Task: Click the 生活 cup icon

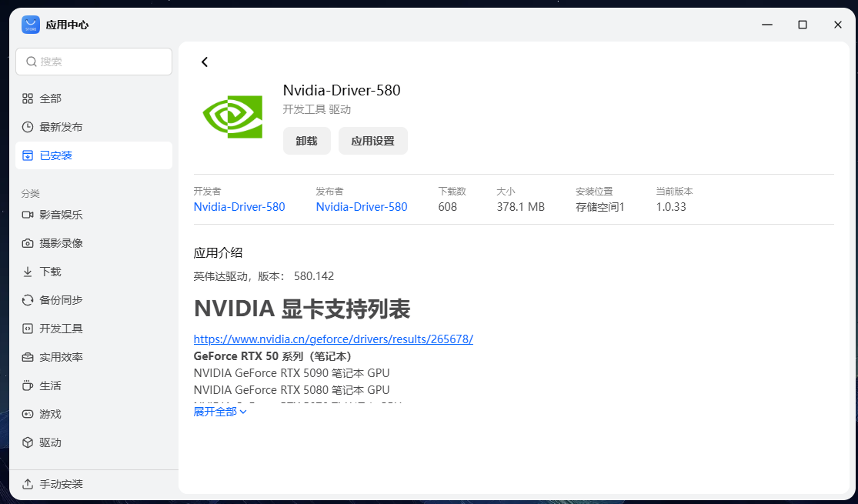Action: coord(28,386)
